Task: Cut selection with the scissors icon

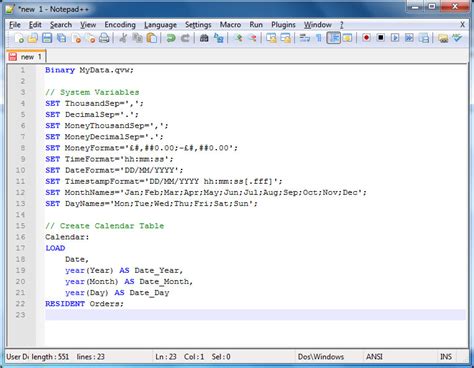Action: (123, 38)
